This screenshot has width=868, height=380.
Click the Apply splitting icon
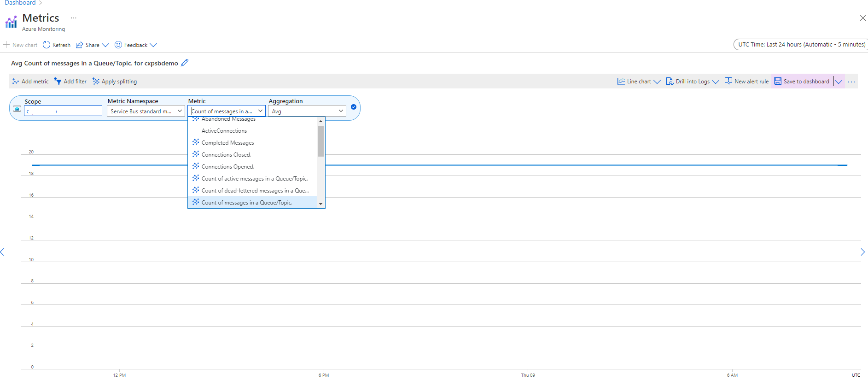96,81
